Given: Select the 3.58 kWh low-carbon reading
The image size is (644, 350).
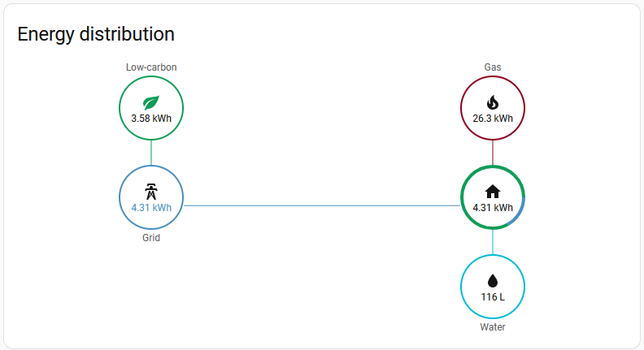Looking at the screenshot, I should click(151, 119).
